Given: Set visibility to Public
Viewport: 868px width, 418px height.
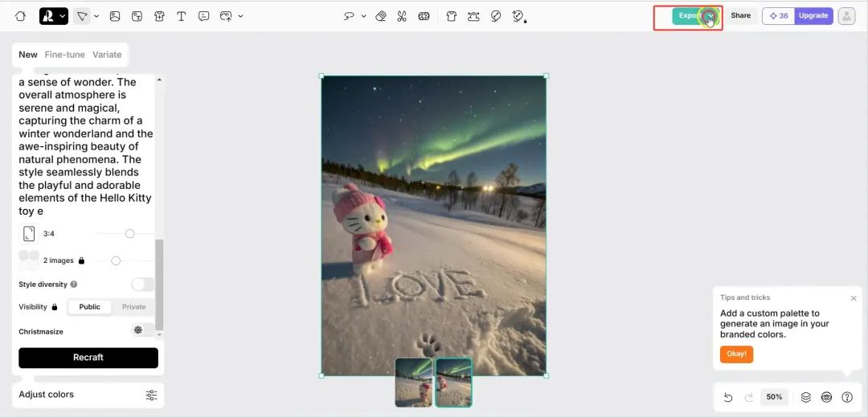Looking at the screenshot, I should (89, 307).
